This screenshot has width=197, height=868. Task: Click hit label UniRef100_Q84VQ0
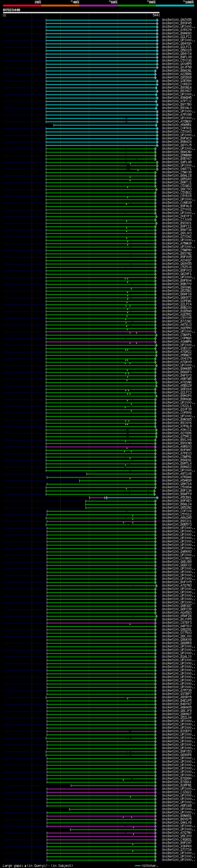pyautogui.click(x=177, y=43)
